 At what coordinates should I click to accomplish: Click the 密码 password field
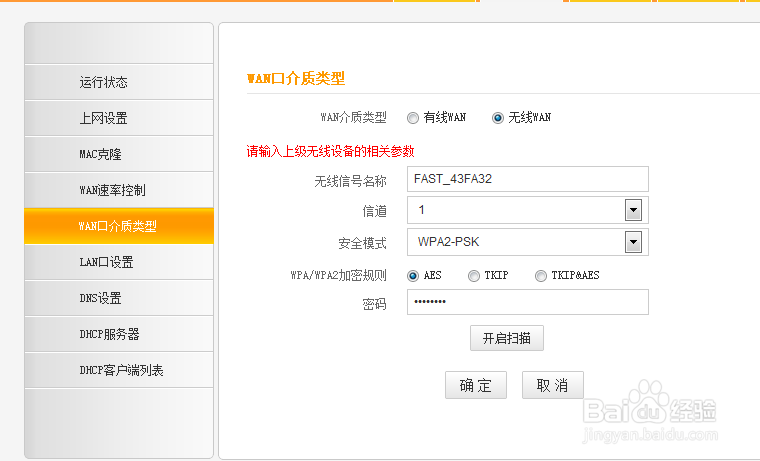click(528, 302)
